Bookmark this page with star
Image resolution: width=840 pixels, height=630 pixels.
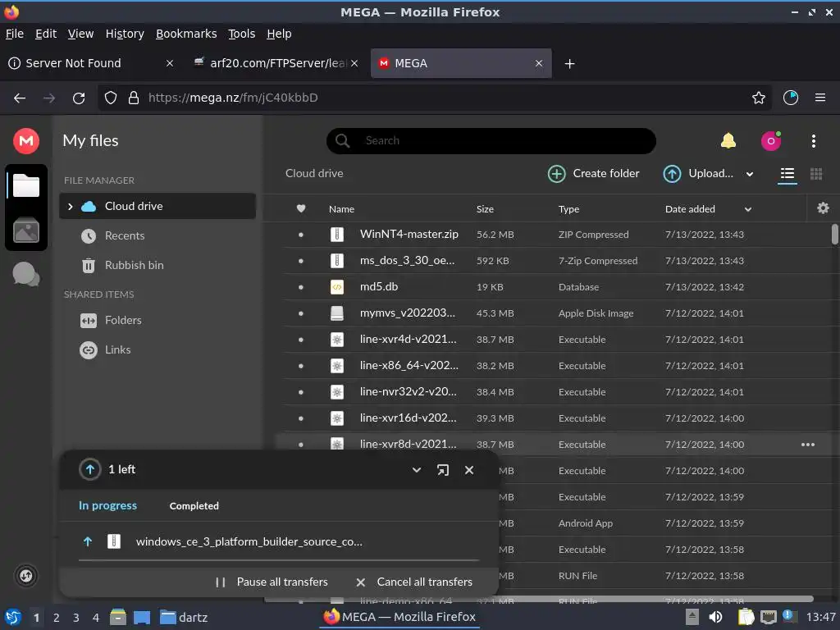coord(758,98)
